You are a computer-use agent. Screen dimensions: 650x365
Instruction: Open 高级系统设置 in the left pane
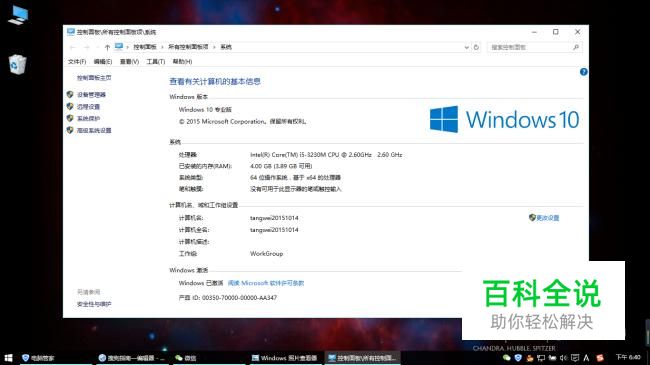[x=94, y=130]
